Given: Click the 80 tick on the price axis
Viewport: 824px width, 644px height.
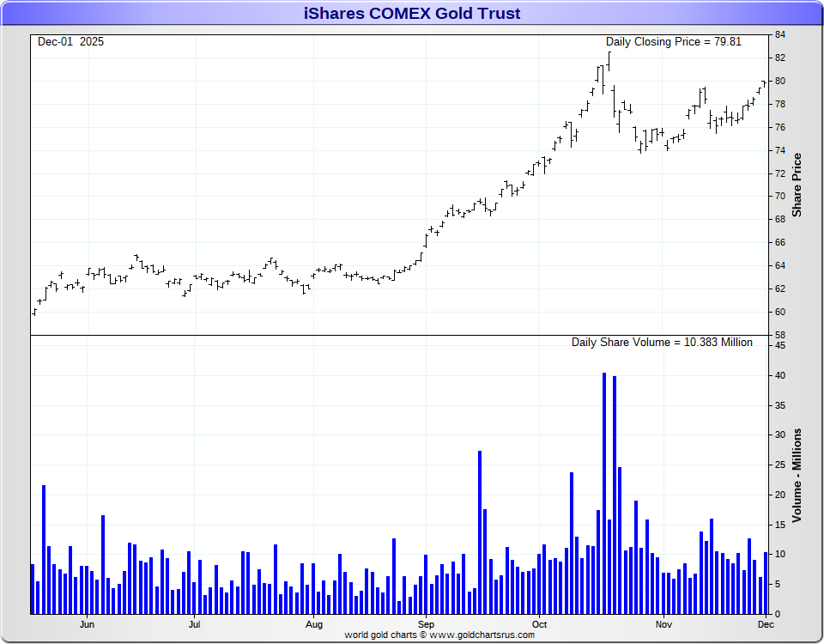Looking at the screenshot, I should pyautogui.click(x=780, y=81).
